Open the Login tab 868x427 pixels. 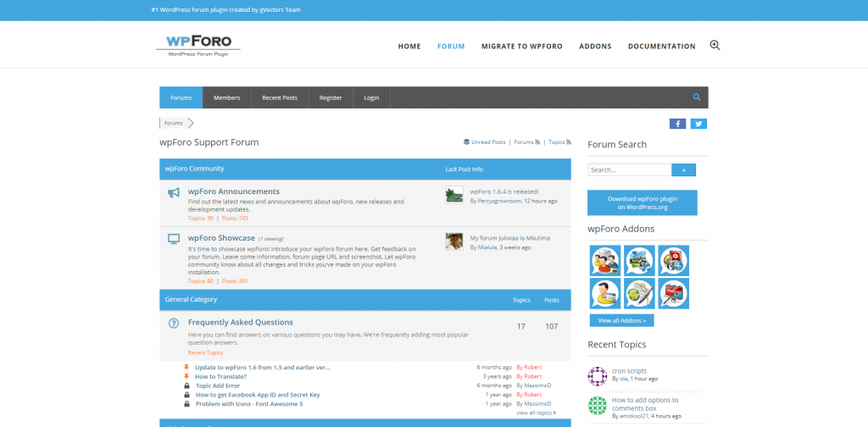click(371, 97)
